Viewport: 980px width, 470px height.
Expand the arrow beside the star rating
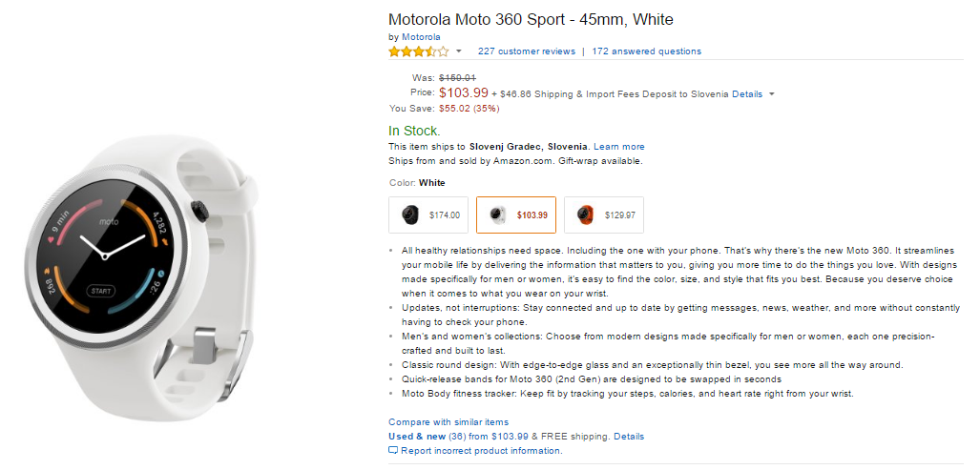click(458, 51)
